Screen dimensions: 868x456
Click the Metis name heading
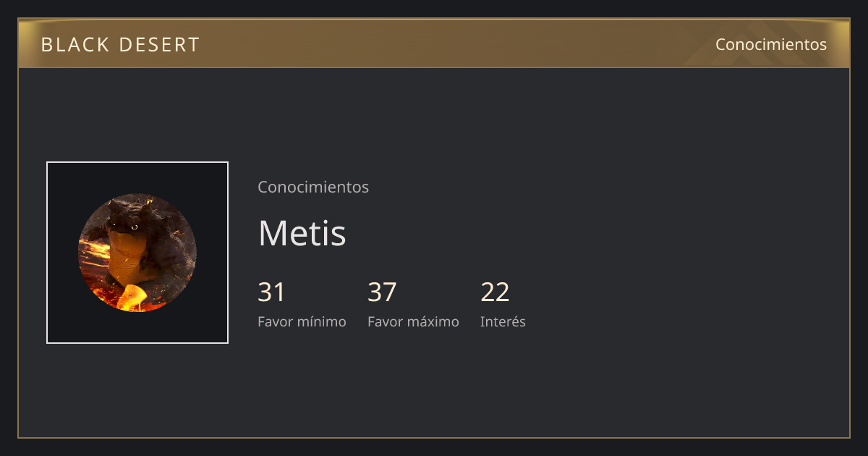(302, 233)
